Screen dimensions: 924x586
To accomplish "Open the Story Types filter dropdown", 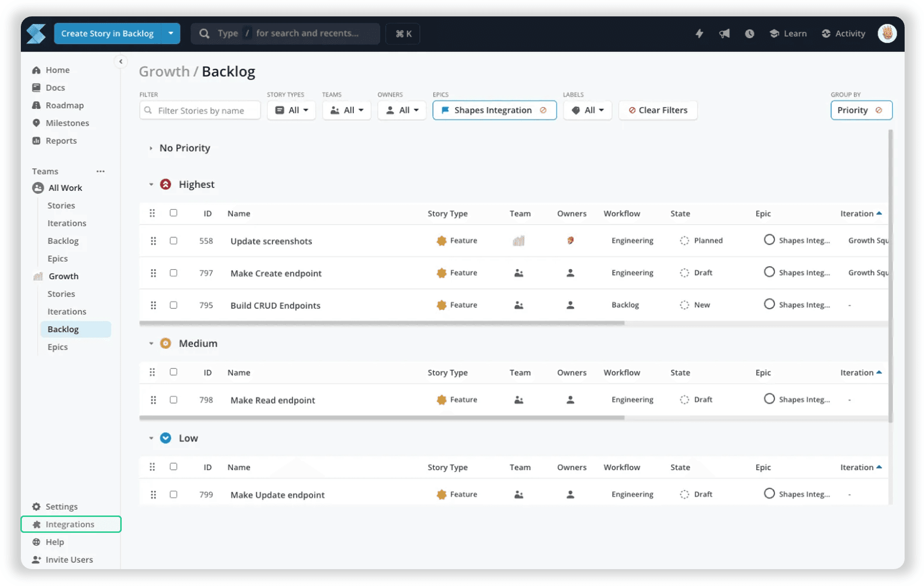I will click(x=292, y=110).
